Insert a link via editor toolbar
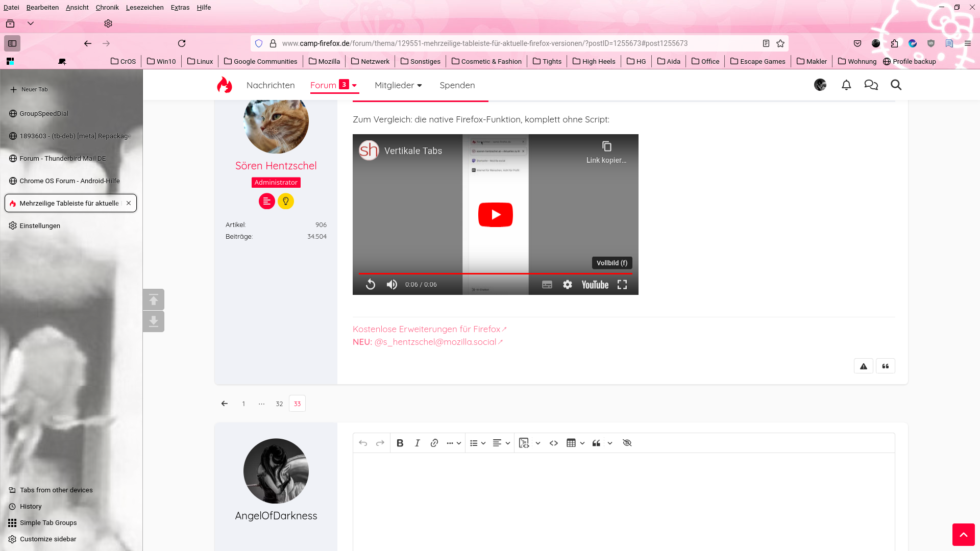The height and width of the screenshot is (551, 980). (434, 443)
